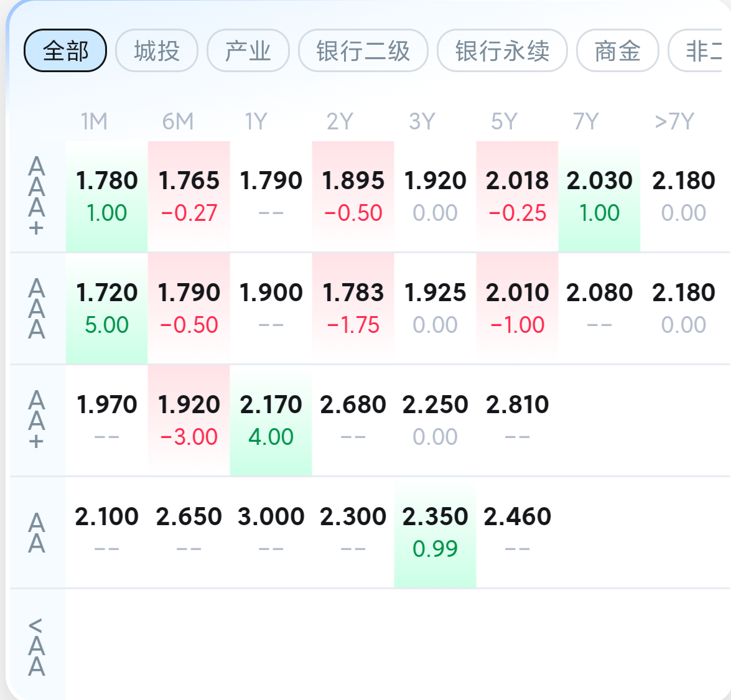Switch to the 城投 tab
Viewport: 731px width, 700px height.
(157, 50)
